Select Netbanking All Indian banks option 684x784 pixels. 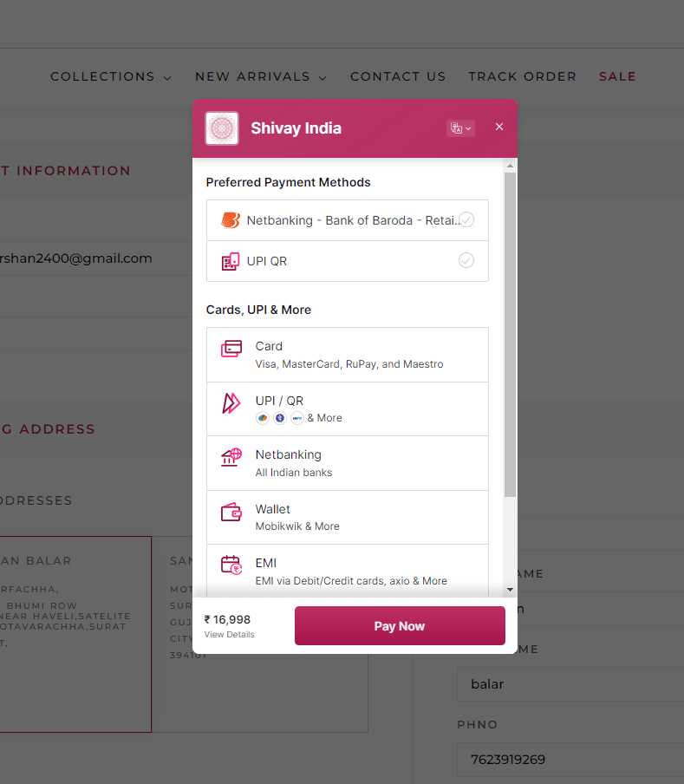pyautogui.click(x=348, y=463)
